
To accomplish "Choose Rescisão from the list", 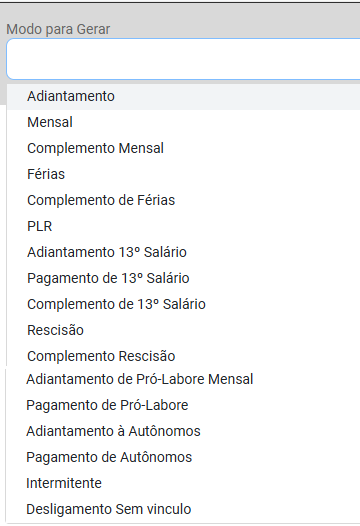I will (184, 330).
